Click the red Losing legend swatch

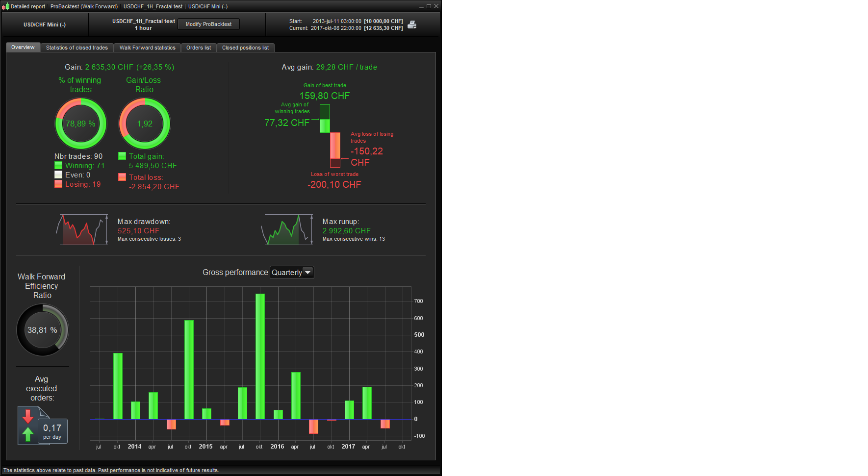pos(58,184)
